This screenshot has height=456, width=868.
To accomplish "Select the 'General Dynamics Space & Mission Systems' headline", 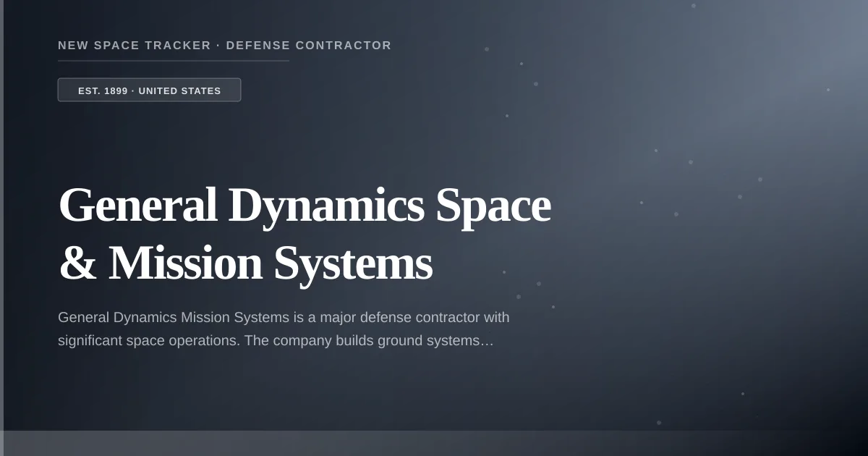I will coord(305,234).
